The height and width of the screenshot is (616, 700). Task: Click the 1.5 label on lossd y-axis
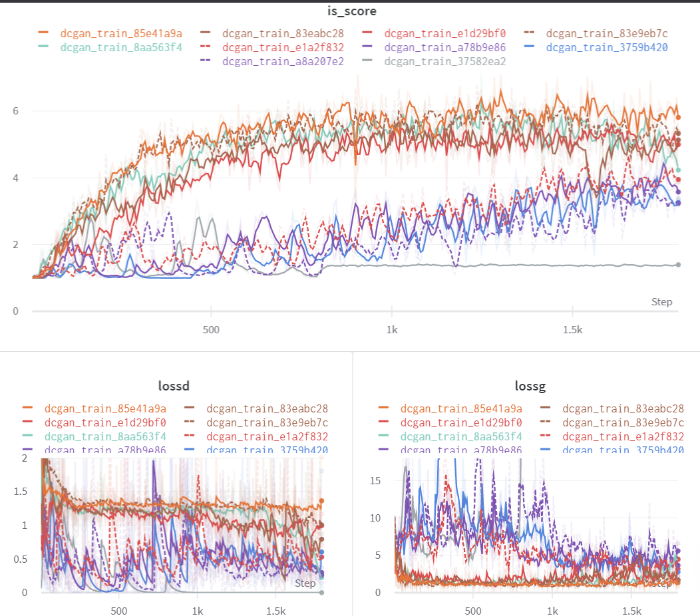[x=21, y=492]
